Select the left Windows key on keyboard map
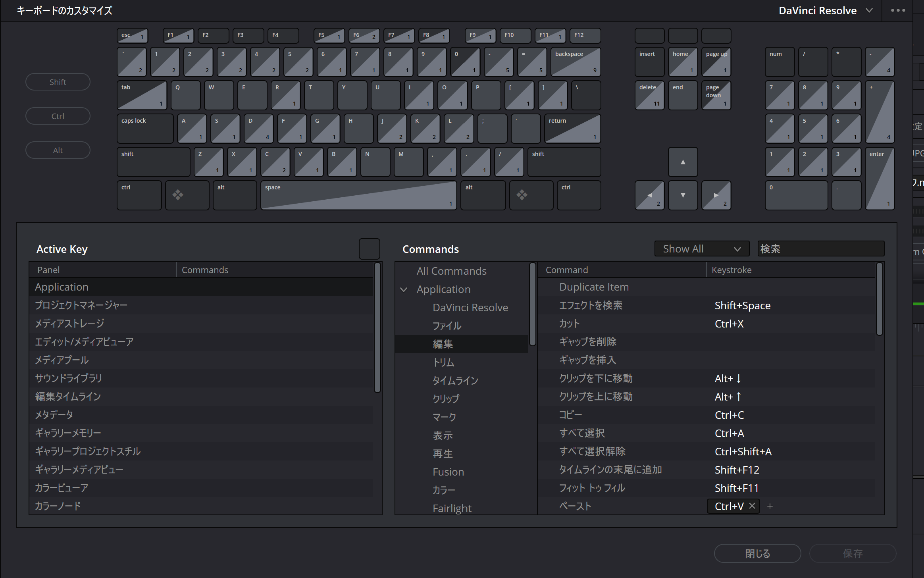The width and height of the screenshot is (924, 578). (x=187, y=195)
